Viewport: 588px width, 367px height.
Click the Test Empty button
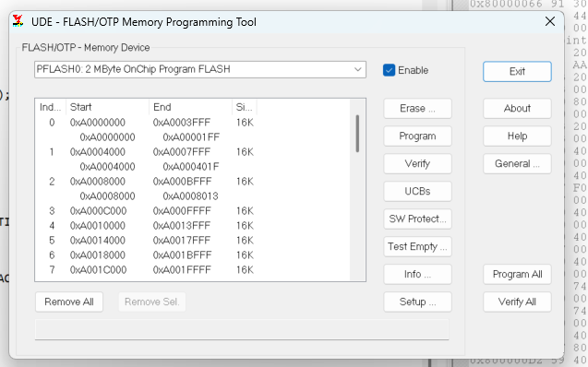(x=417, y=247)
